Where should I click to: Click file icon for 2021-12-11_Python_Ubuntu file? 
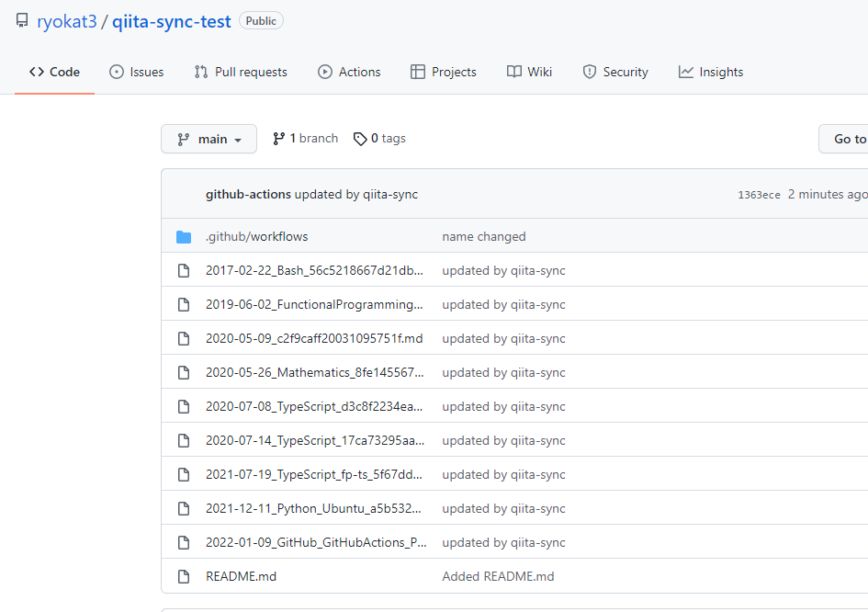point(184,508)
